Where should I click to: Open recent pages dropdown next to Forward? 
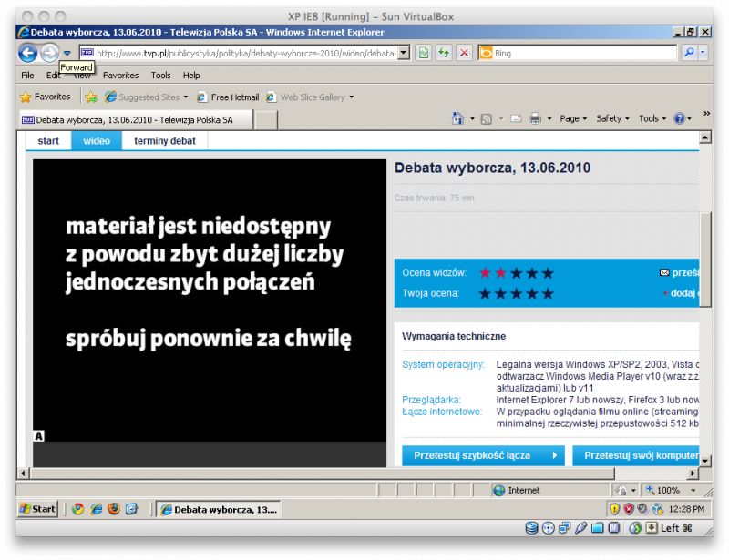67,54
